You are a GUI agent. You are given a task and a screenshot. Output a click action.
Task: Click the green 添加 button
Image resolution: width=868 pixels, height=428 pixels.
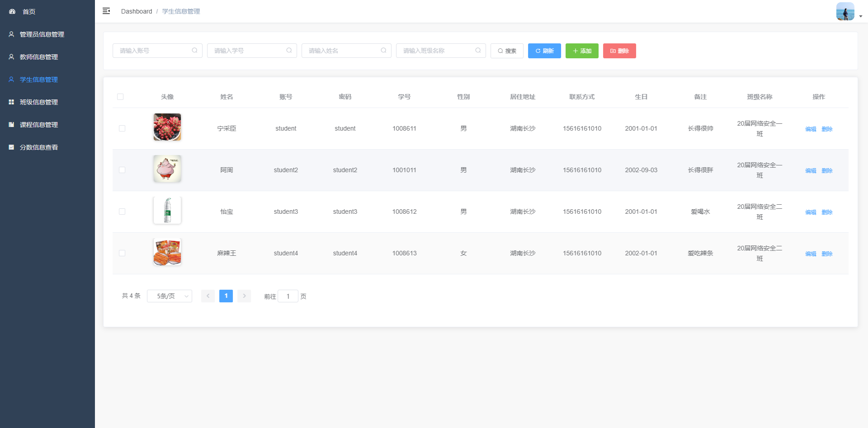(582, 51)
